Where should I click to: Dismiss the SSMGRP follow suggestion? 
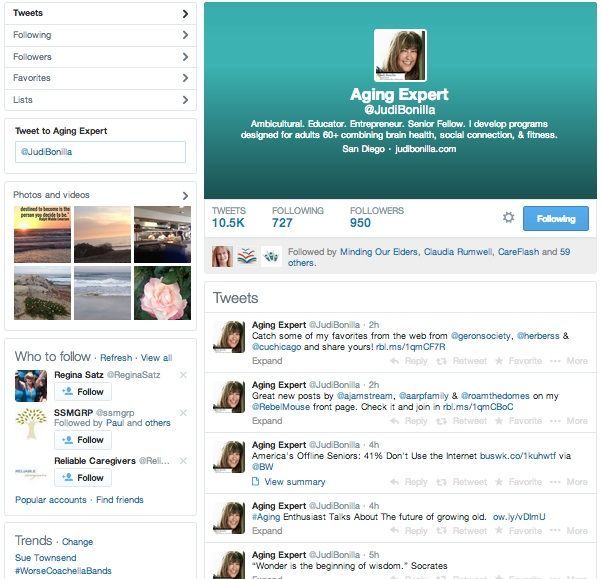coord(184,413)
